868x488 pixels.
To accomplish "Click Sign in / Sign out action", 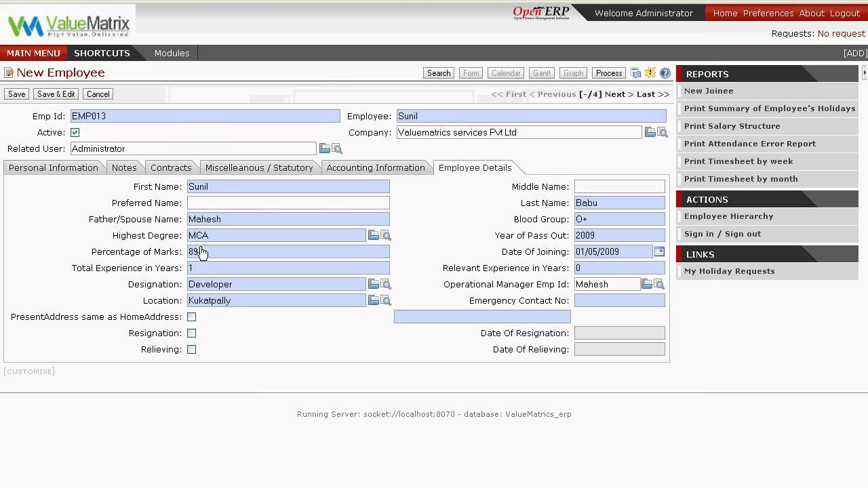I will [x=722, y=234].
